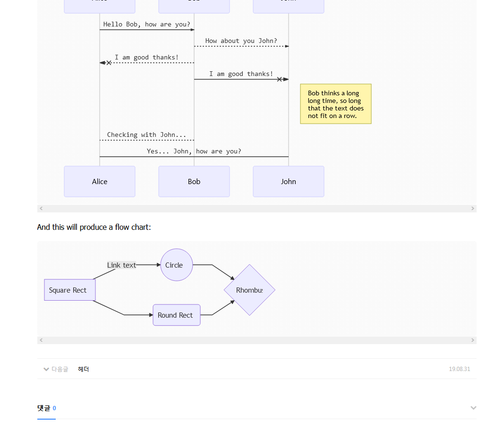
Task: Open the next post titled 헤더
Action: (x=84, y=369)
